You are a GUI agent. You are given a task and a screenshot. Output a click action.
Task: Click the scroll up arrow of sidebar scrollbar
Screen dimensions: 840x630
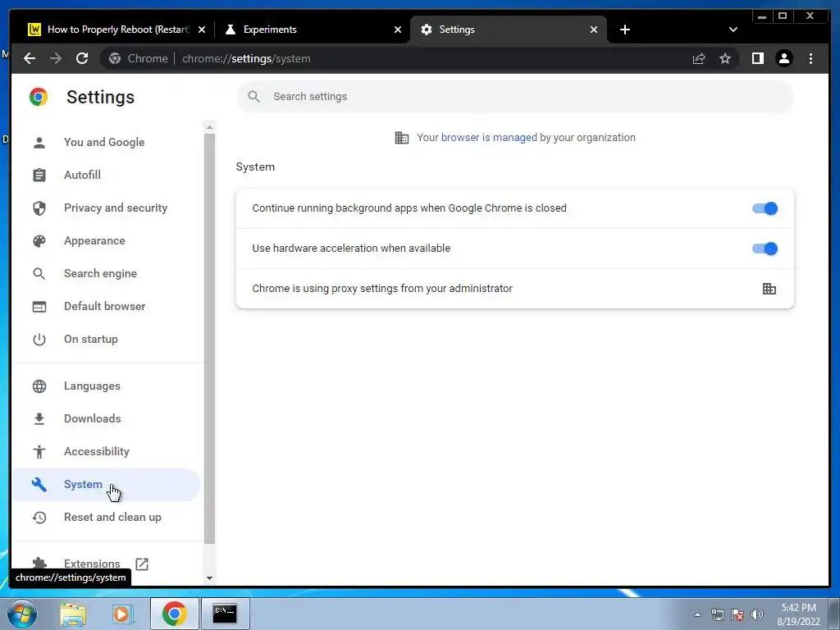click(x=209, y=127)
